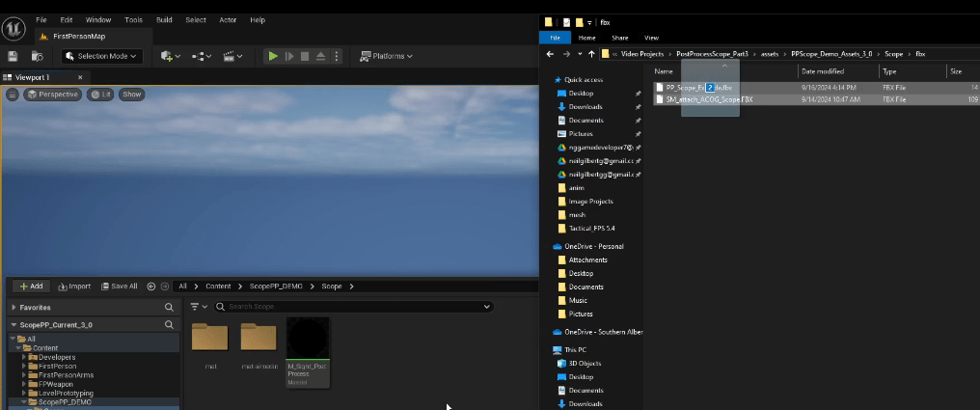Click the viewport options hamburger icon
Viewport: 980px width, 410px height.
pos(13,95)
